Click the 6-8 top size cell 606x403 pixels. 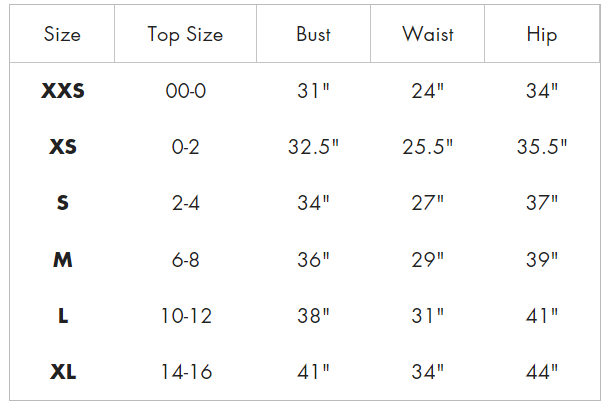(x=186, y=259)
